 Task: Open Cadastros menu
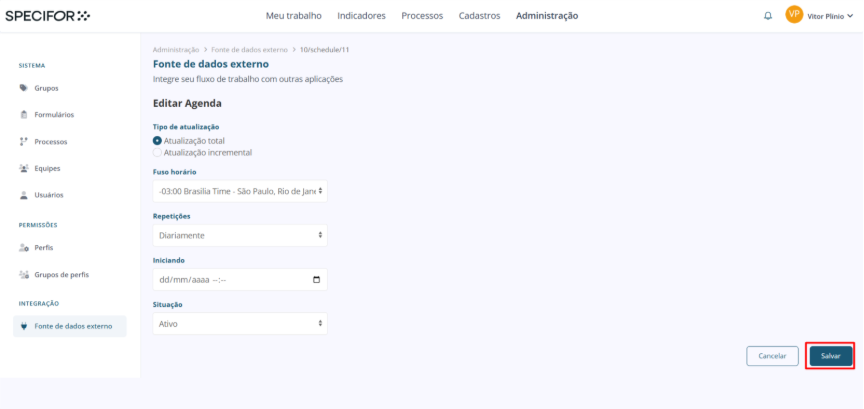[479, 16]
